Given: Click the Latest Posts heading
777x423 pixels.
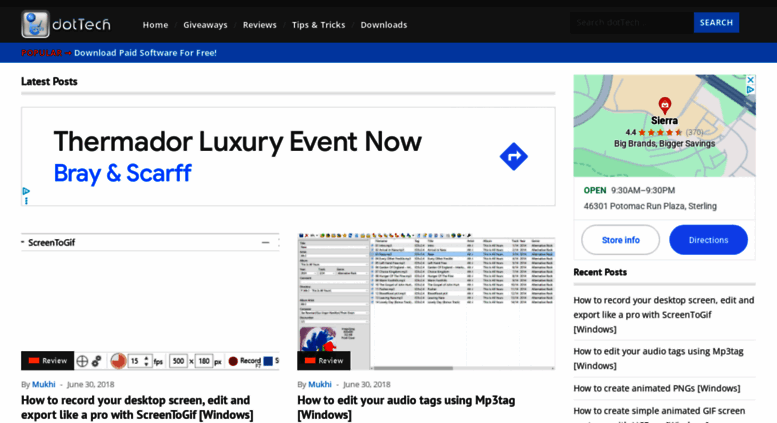Looking at the screenshot, I should pos(49,81).
